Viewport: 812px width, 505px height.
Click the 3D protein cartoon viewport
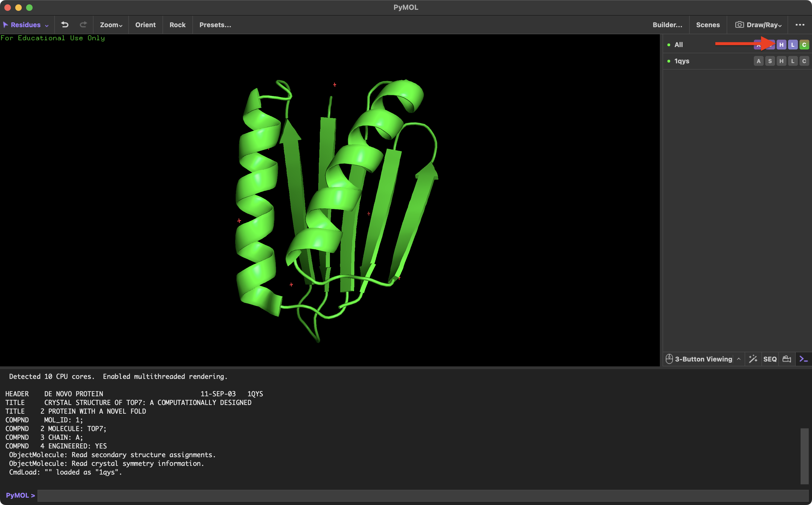click(x=330, y=200)
